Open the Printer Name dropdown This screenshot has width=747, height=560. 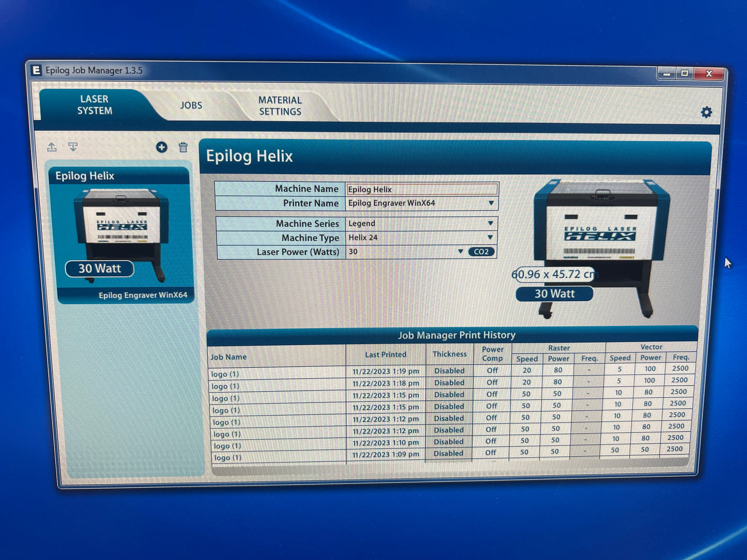(x=491, y=203)
